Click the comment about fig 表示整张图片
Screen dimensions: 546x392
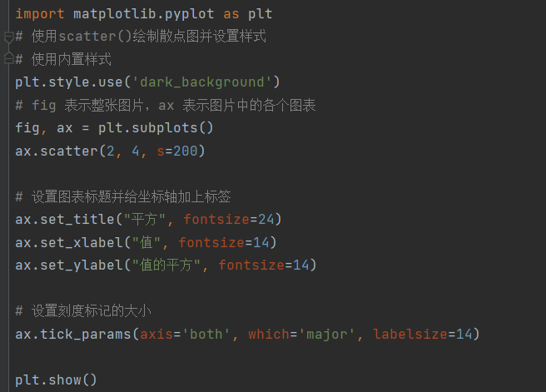(x=166, y=105)
